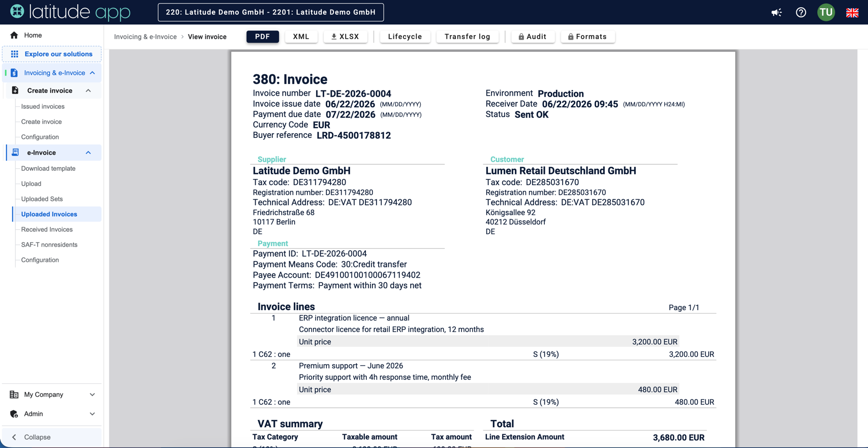Click the Admin shield icon
The height and width of the screenshot is (448, 868).
(14, 414)
